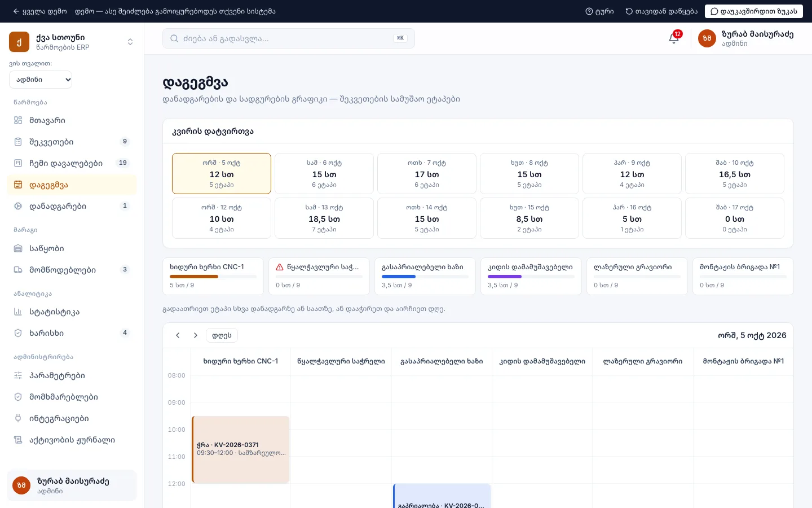The width and height of the screenshot is (812, 508).
Task: Go to previous day with left chevron
Action: click(x=178, y=335)
